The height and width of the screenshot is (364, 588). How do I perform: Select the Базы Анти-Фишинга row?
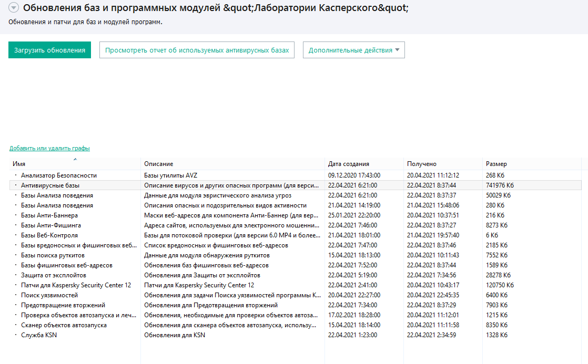296,225
